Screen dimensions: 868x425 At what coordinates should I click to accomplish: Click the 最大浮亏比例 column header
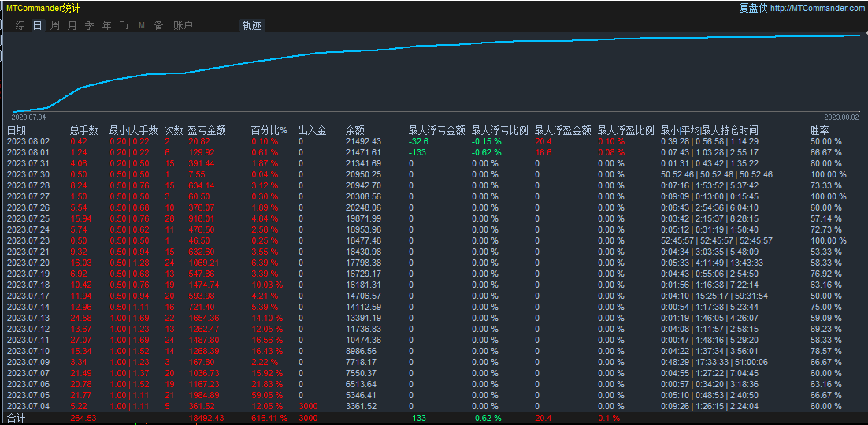[x=500, y=131]
